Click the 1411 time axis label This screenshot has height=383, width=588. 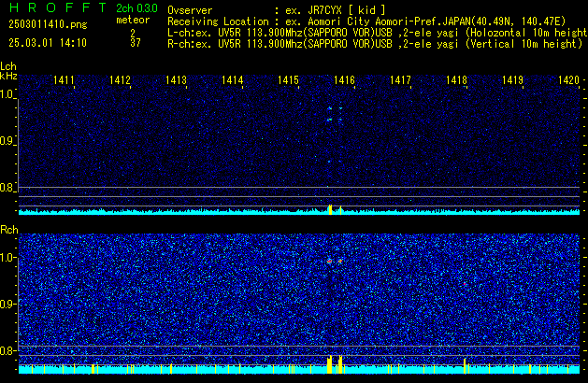pyautogui.click(x=64, y=80)
